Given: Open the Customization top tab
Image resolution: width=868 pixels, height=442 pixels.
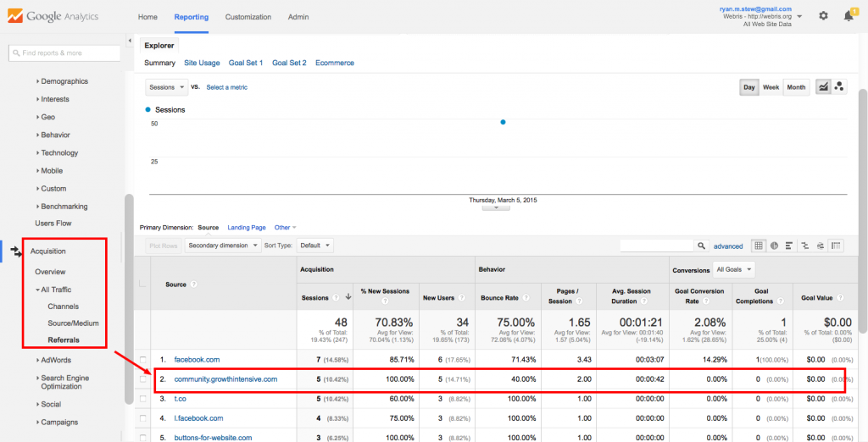Looking at the screenshot, I should (x=248, y=17).
